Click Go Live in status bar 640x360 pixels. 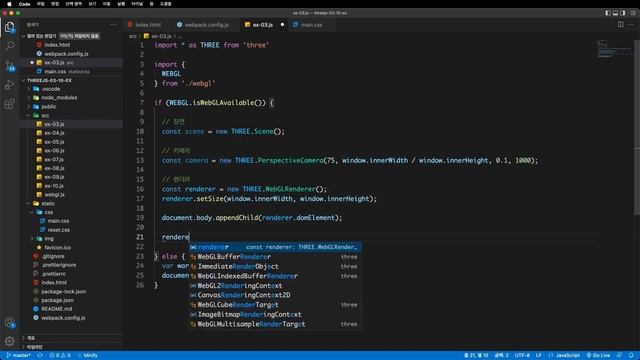tap(598, 356)
